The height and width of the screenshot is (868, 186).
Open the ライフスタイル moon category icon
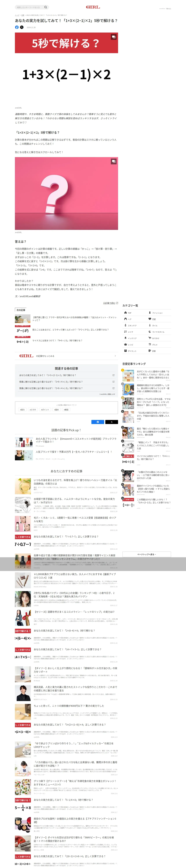pyautogui.click(x=150, y=332)
